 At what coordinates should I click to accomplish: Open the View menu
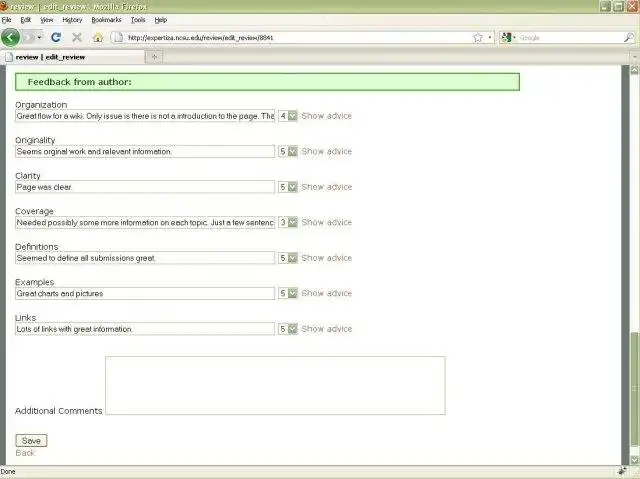pos(47,20)
